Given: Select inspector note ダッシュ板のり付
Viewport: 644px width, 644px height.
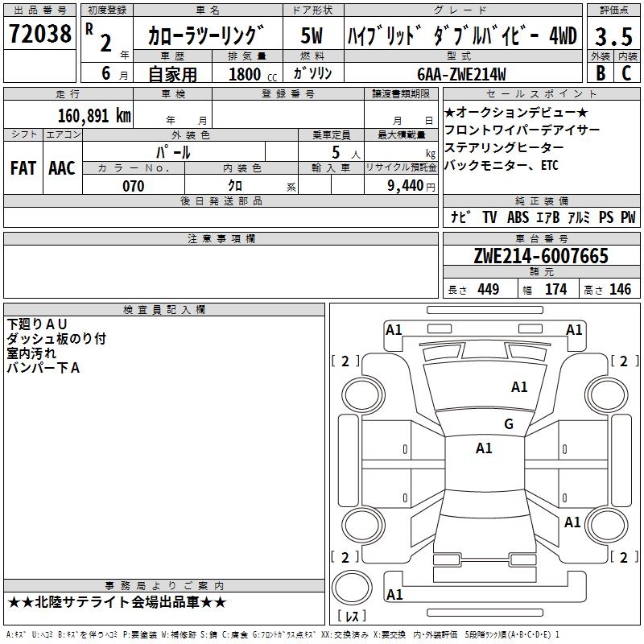Looking at the screenshot, I should click(x=56, y=339).
